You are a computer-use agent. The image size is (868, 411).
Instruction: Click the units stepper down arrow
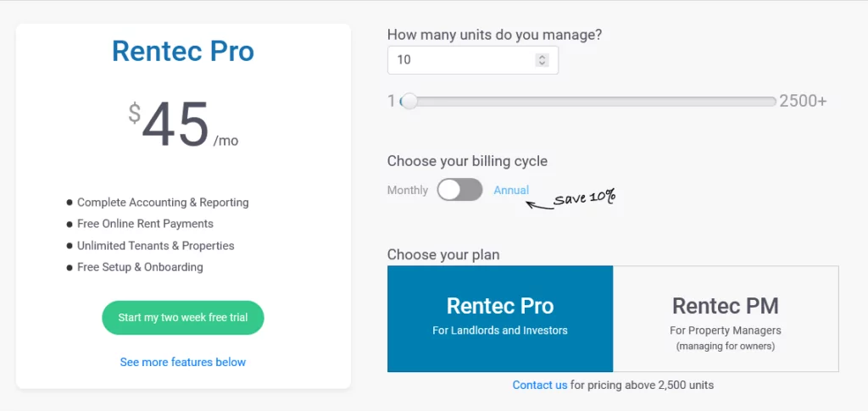(x=542, y=63)
